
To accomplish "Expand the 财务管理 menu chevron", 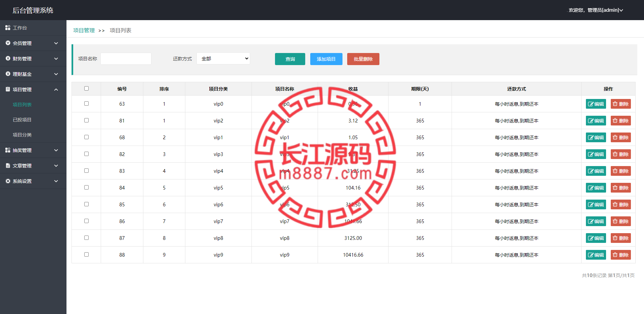I will point(56,59).
